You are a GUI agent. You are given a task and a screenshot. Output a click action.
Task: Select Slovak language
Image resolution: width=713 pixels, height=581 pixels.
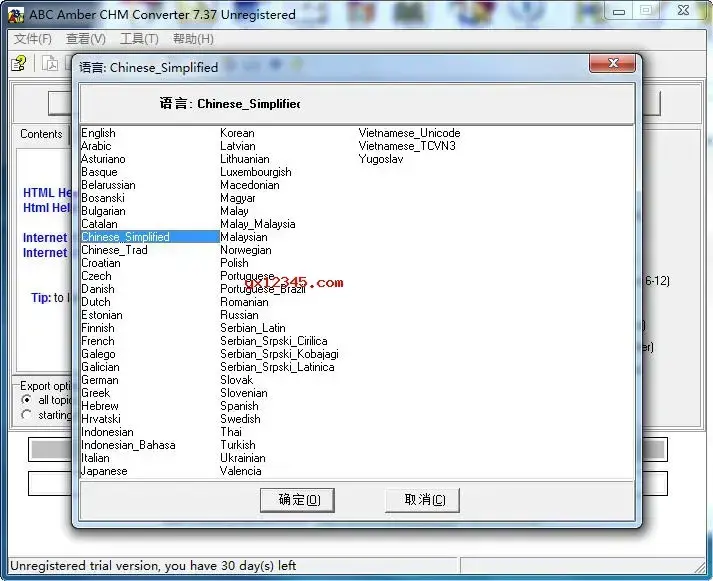click(236, 380)
